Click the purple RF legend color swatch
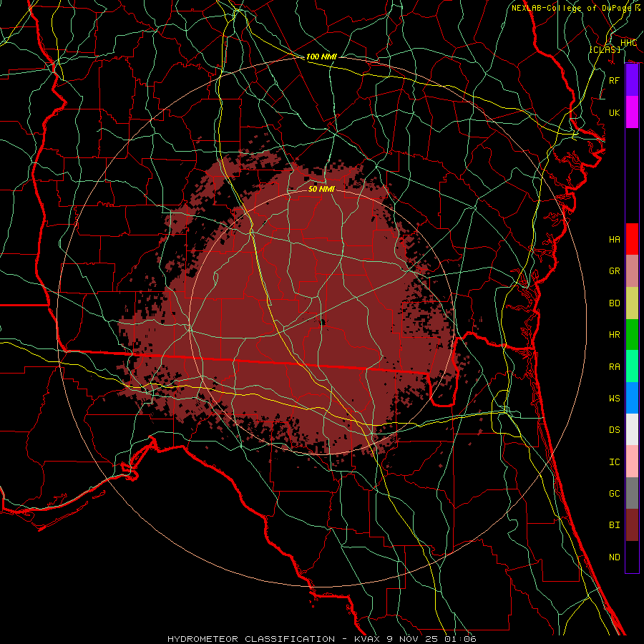Viewport: 644px width, 644px height. click(632, 80)
